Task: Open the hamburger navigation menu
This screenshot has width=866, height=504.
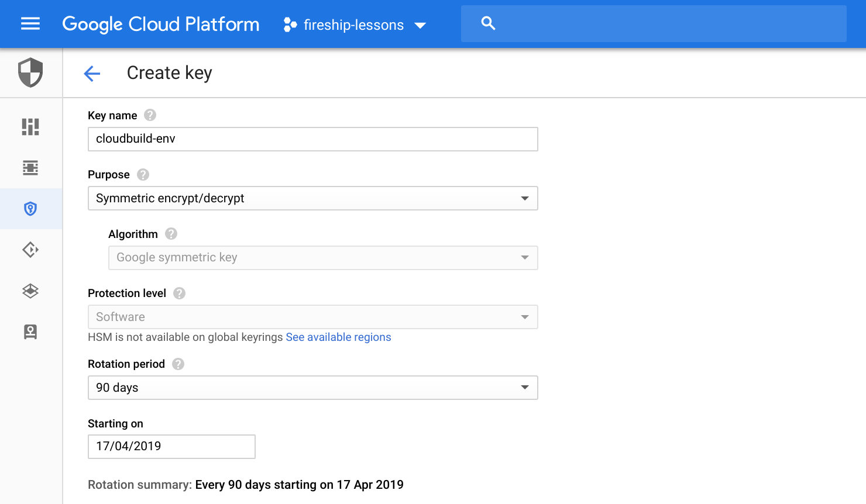Action: point(30,24)
